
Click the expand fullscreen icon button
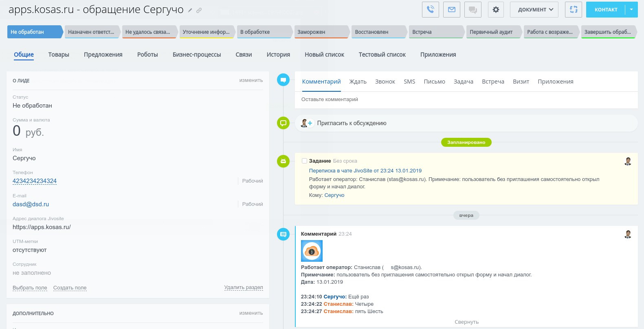[573, 9]
